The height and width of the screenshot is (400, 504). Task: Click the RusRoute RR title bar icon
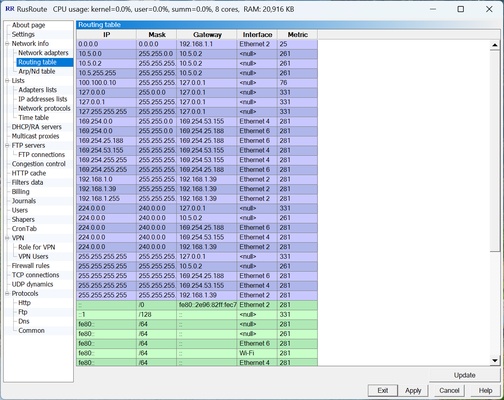(x=10, y=9)
